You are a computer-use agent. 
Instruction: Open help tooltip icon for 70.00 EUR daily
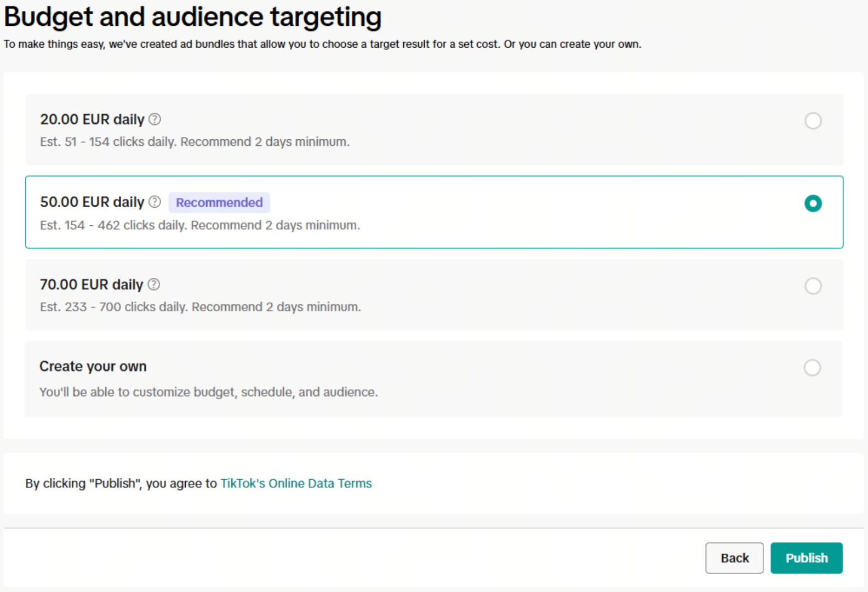tap(154, 284)
